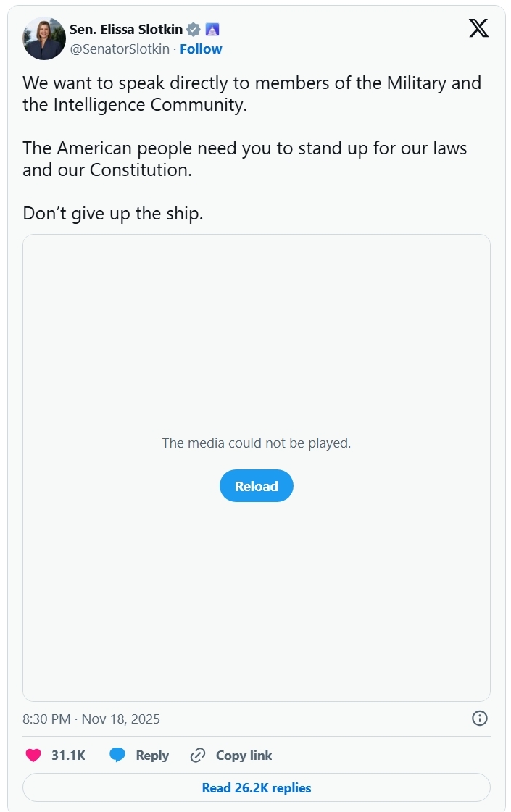Open the Read 26.2K replies button

[257, 787]
